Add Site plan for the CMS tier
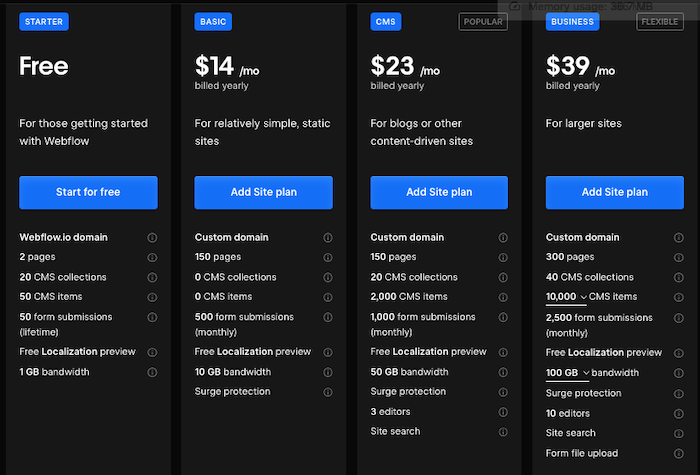This screenshot has width=700, height=475. tap(439, 192)
